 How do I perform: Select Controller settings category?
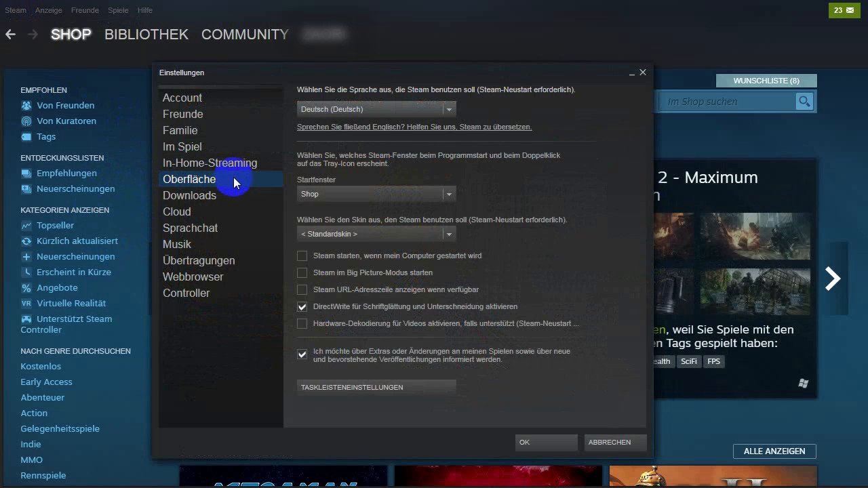220,293
